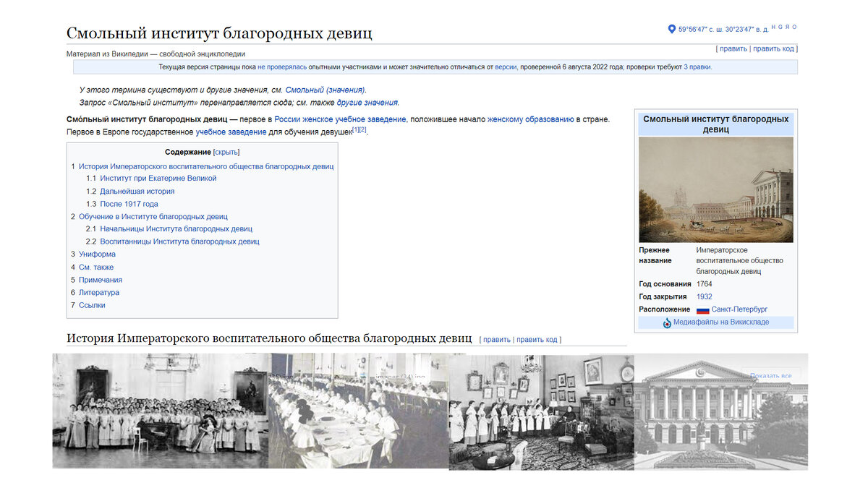This screenshot has height=488, width=868.
Task: Click править код beside the История section heading
Action: point(537,340)
